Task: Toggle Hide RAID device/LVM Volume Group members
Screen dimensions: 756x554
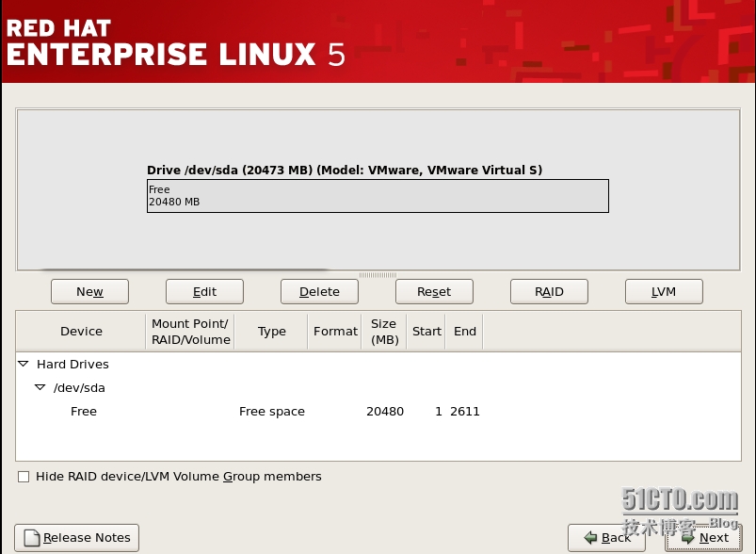Action: point(24,477)
